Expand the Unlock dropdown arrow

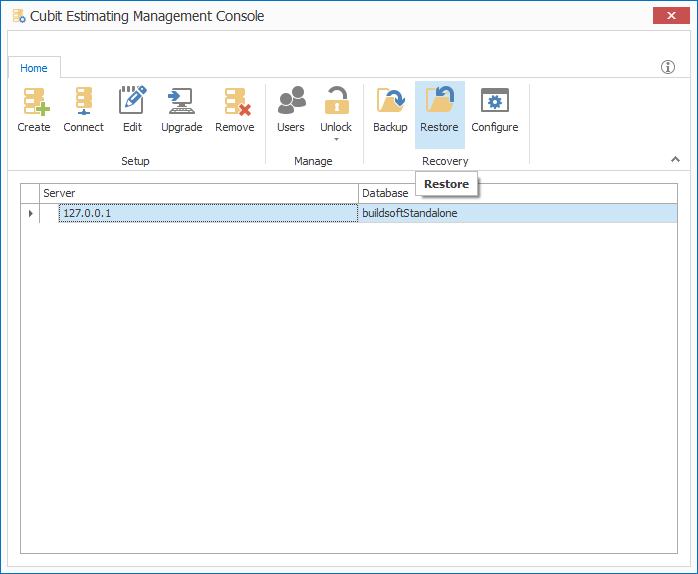coord(336,140)
